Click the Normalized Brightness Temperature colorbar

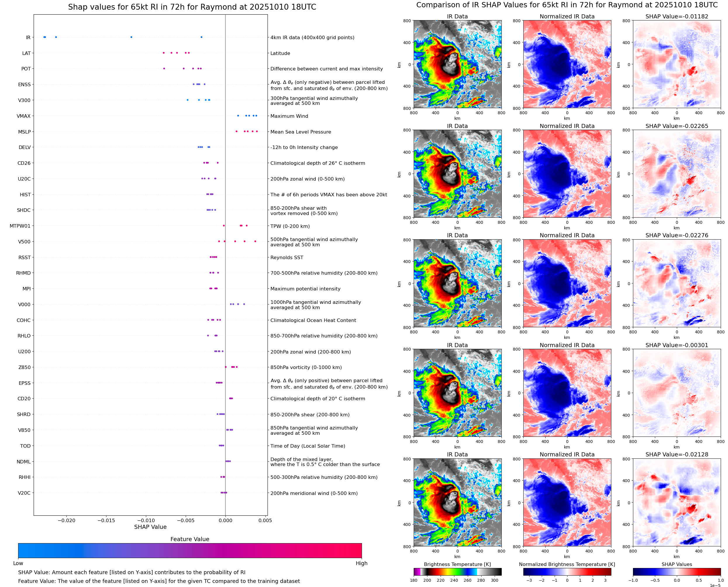click(x=567, y=572)
